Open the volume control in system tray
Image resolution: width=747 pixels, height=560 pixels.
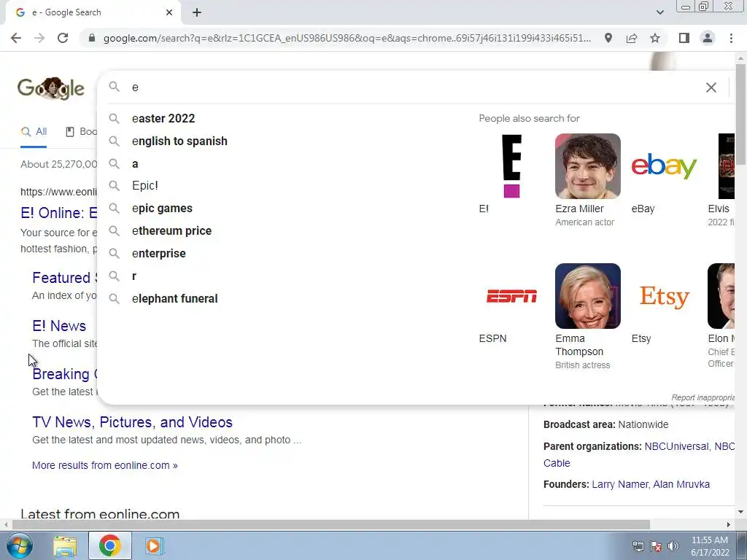click(673, 546)
